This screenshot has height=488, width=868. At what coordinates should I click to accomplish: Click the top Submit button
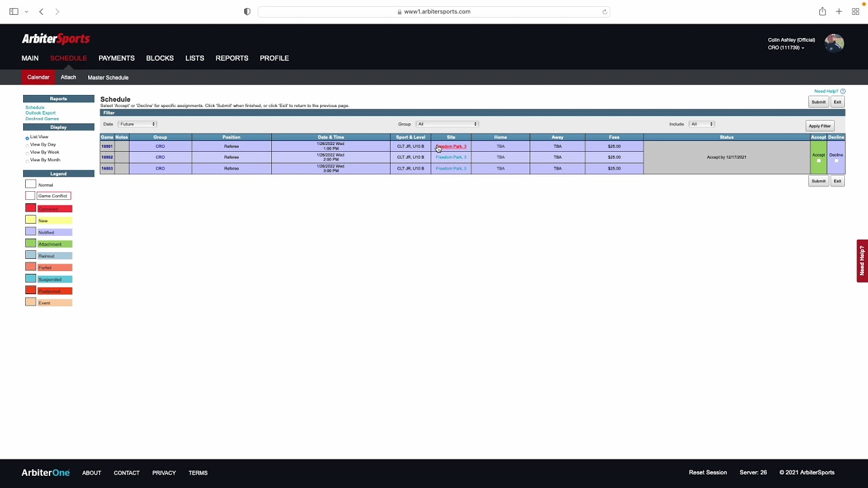pyautogui.click(x=818, y=102)
